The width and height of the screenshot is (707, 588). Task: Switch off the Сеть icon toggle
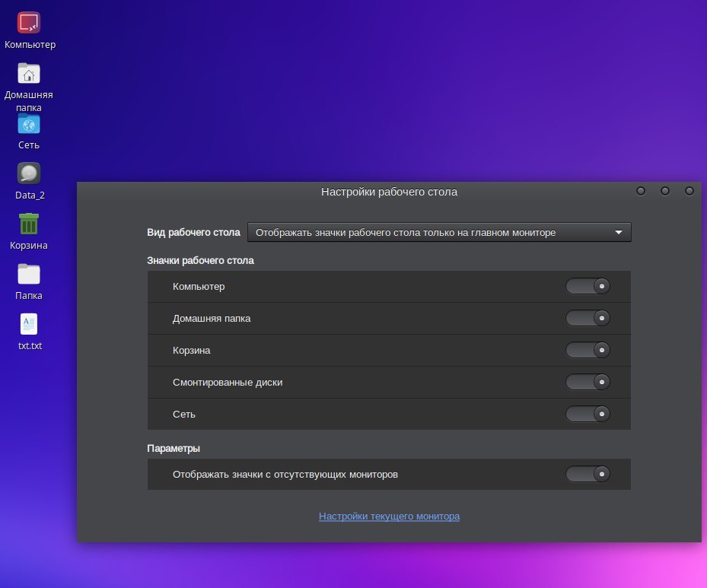588,414
